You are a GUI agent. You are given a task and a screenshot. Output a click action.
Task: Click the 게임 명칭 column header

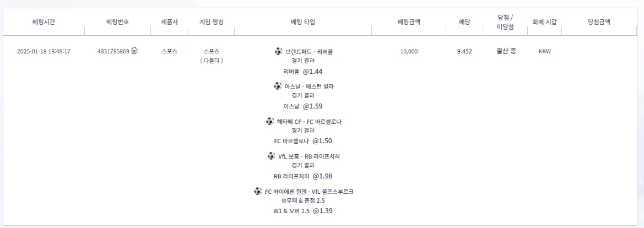point(211,22)
